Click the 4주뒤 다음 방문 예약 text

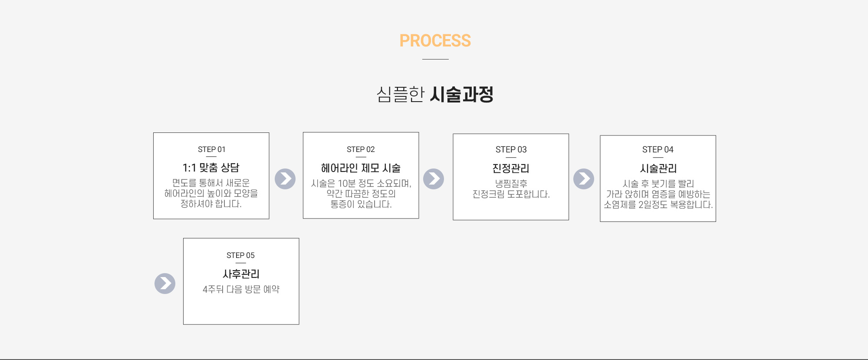[241, 289]
